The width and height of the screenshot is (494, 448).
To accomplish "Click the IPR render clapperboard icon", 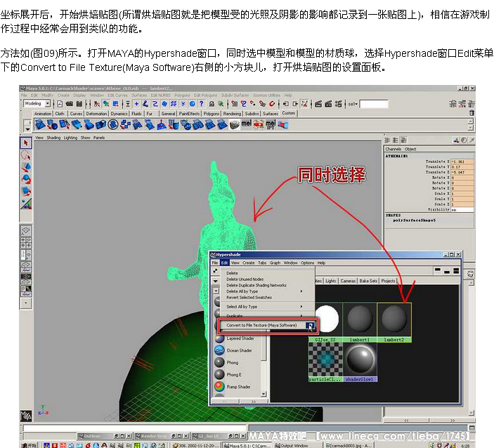I will 328,104.
